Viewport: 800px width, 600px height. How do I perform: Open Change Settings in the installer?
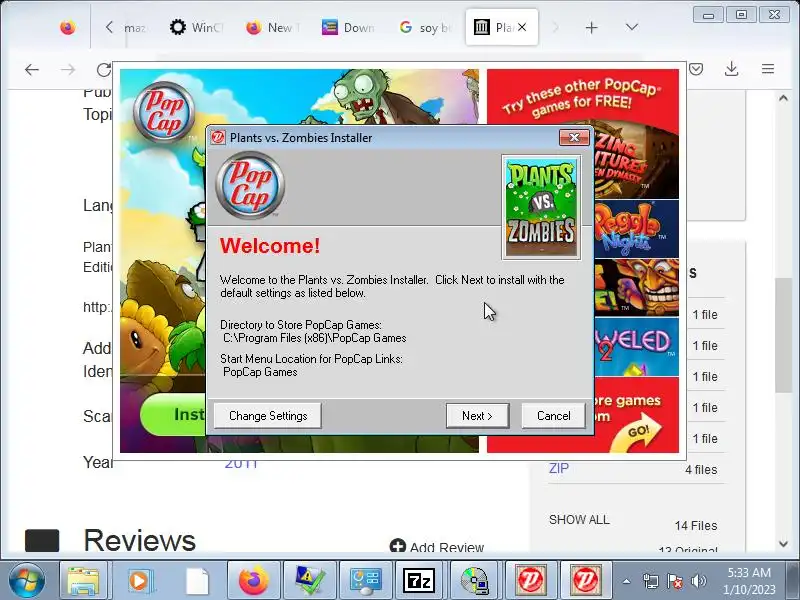(268, 416)
